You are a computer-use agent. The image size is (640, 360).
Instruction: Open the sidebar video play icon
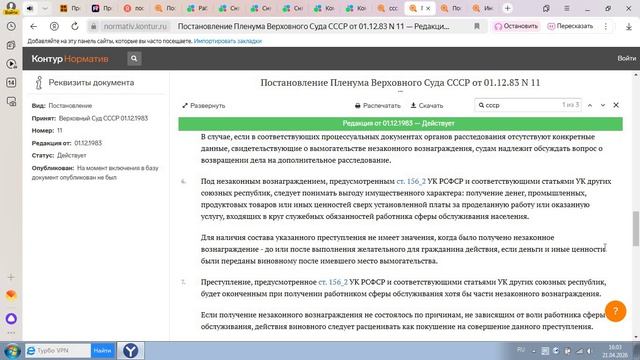[11, 64]
